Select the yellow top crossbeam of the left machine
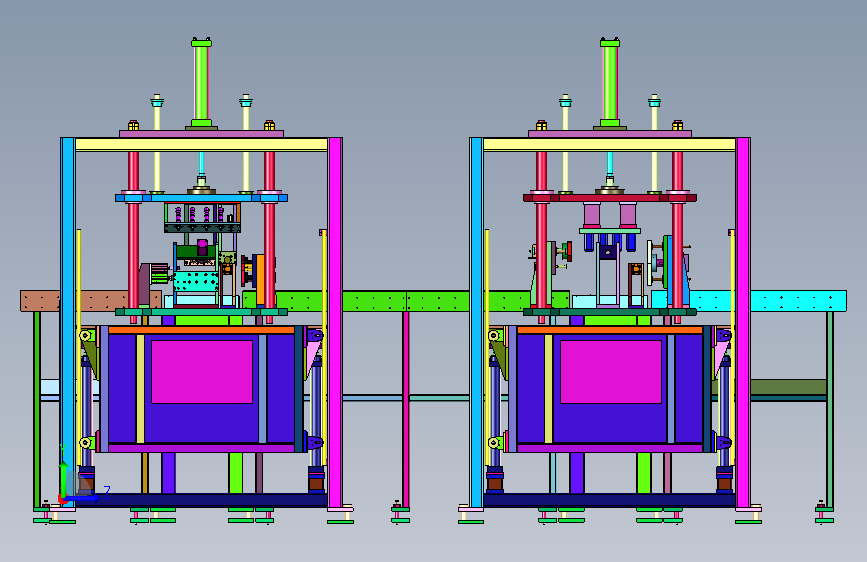867x562 pixels. [201, 144]
